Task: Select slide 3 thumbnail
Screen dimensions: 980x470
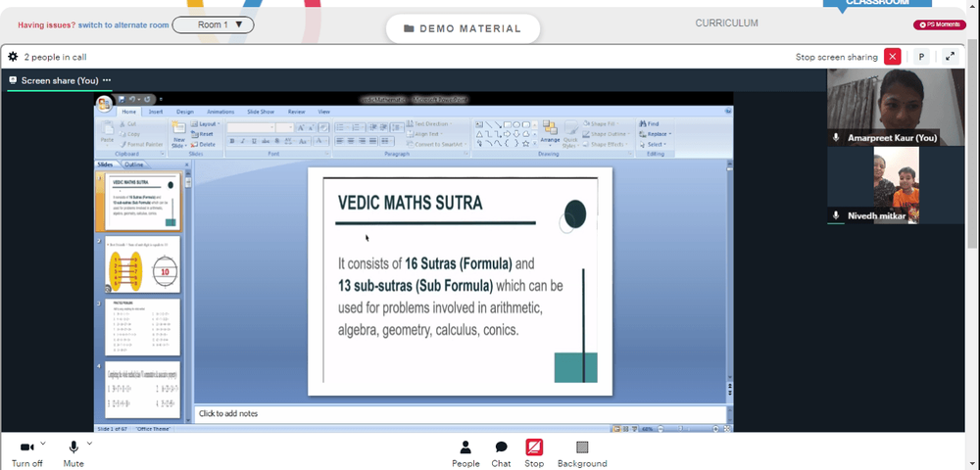Action: (142, 327)
